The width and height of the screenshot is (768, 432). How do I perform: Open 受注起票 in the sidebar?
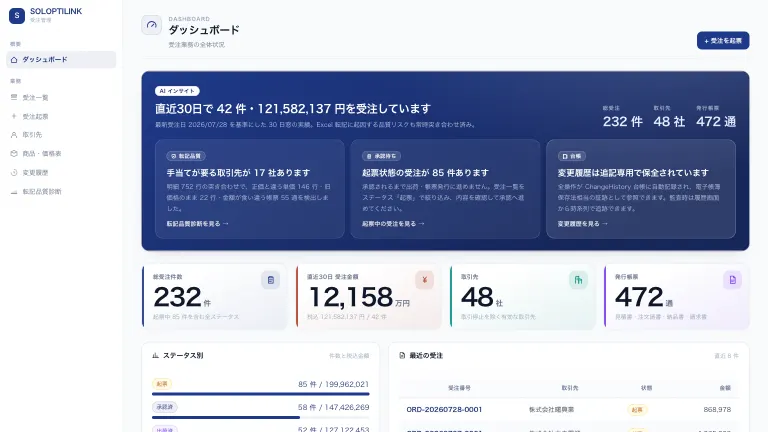[x=61, y=116]
